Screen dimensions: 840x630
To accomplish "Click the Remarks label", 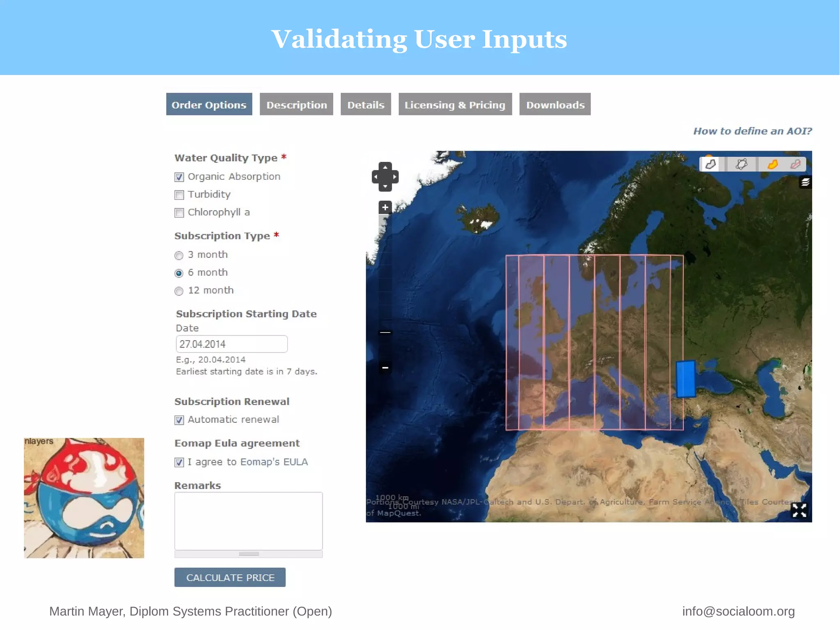I will pos(198,486).
